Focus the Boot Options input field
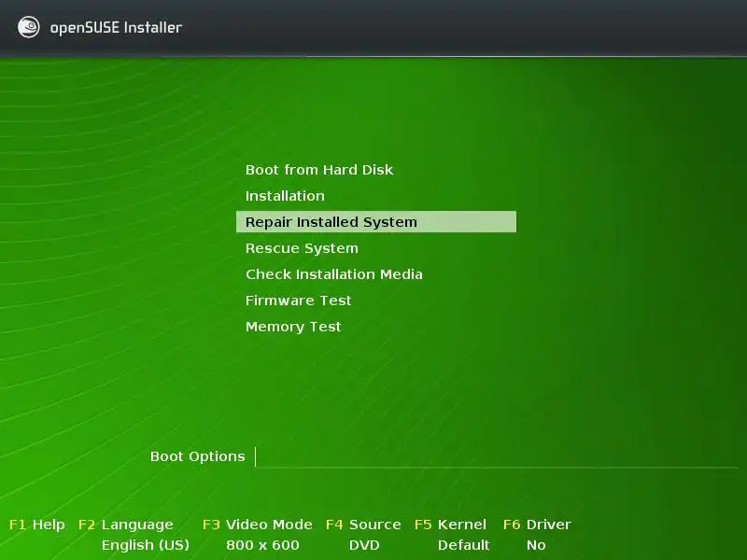This screenshot has width=747, height=560. 496,457
